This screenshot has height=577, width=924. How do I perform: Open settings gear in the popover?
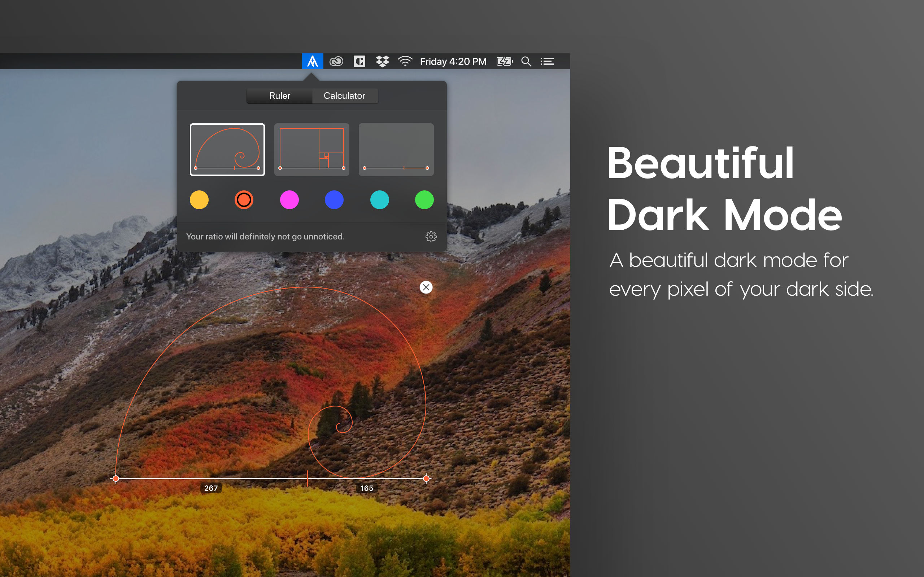coord(431,237)
